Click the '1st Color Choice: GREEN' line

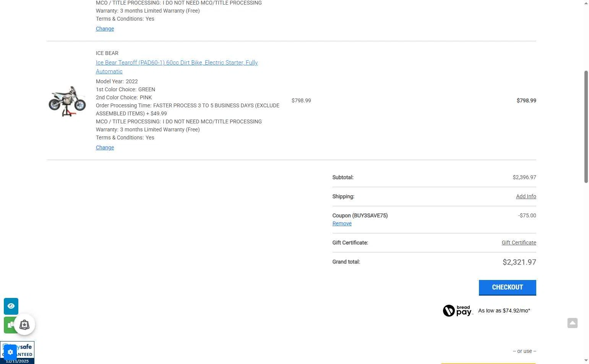125,89
